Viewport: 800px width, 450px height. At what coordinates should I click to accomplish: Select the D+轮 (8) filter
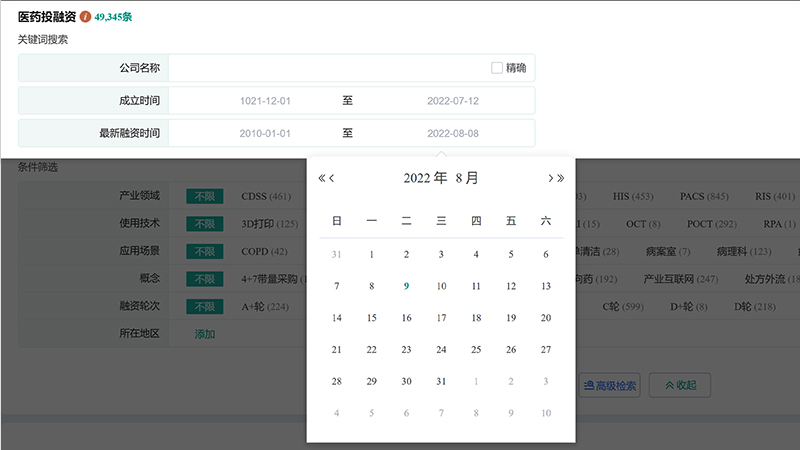click(688, 307)
